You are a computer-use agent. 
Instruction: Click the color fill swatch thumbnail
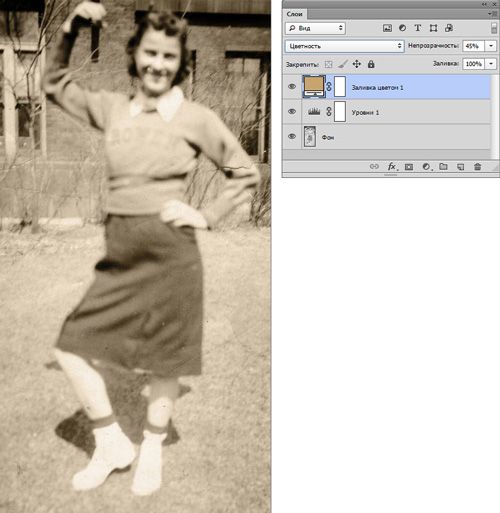point(314,87)
